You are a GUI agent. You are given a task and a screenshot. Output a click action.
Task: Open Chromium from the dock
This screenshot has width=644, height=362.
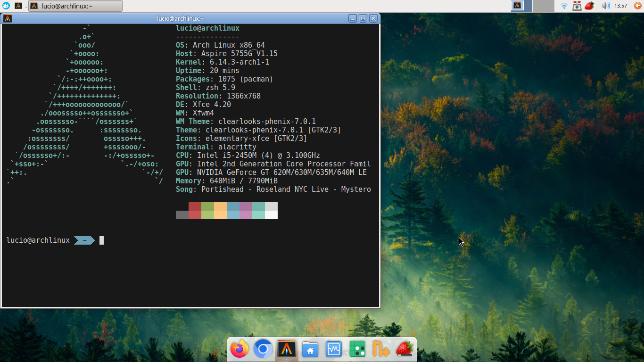click(x=263, y=349)
